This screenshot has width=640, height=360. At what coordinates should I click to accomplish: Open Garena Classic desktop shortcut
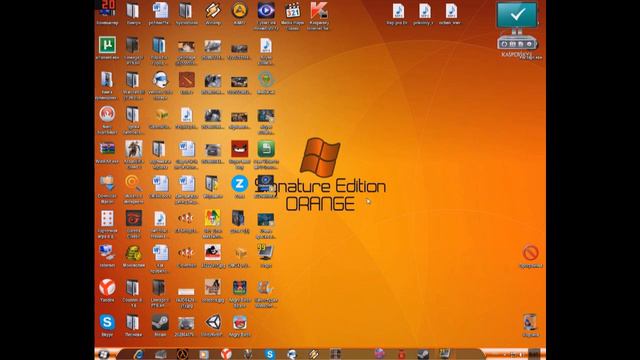click(133, 218)
